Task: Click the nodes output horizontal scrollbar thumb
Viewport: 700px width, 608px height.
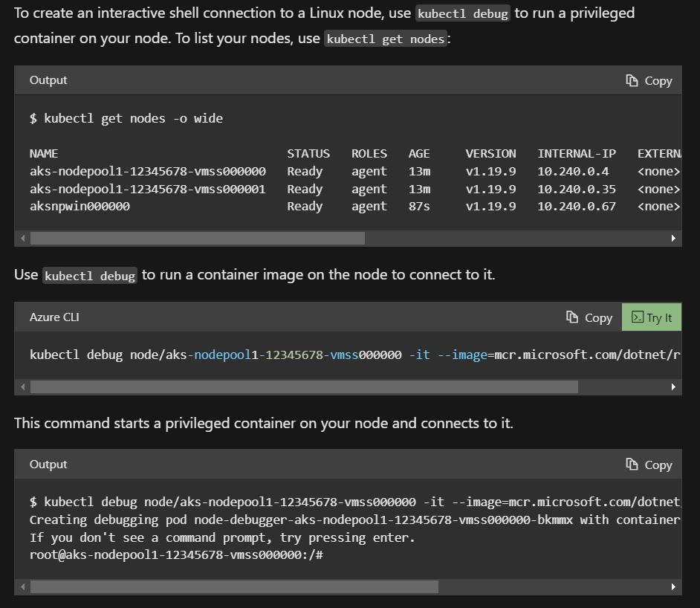Action: pos(198,239)
